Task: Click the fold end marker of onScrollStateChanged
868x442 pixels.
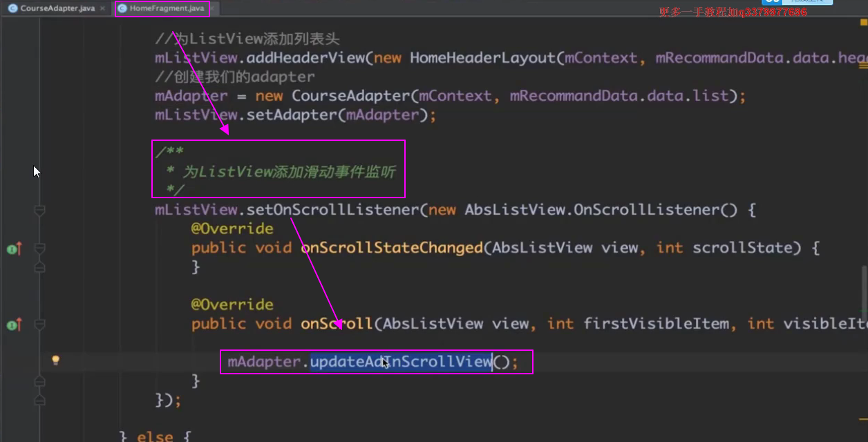Action: click(39, 267)
